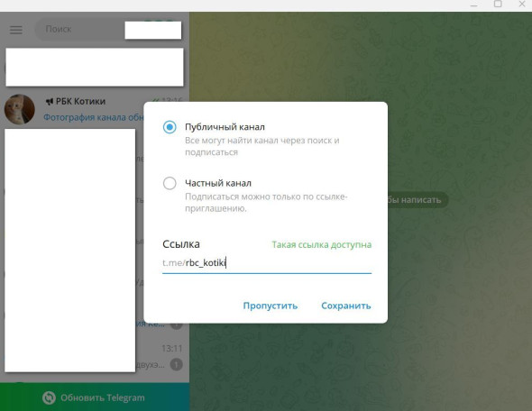
Task: Click the double-check read mark on РБК Котики
Action: tap(156, 100)
